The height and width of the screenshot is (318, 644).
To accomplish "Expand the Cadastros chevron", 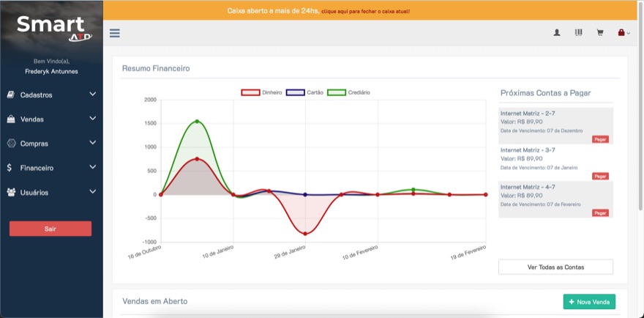I will [x=93, y=95].
